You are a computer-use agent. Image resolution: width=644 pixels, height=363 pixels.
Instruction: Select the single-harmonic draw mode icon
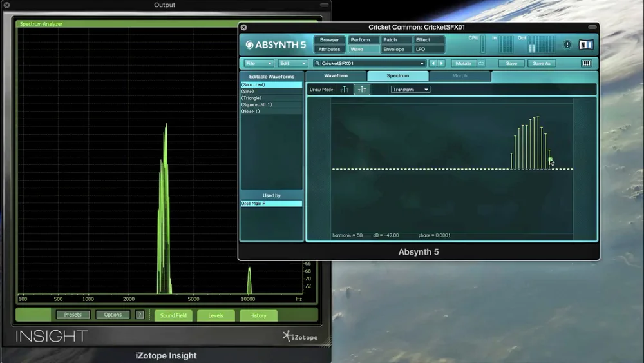(x=345, y=90)
